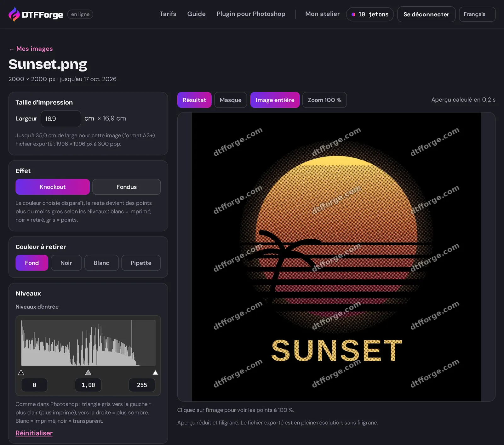Click 'Aperçu calculé en 0,2 s' text
Image resolution: width=504 pixels, height=445 pixels.
pos(463,100)
